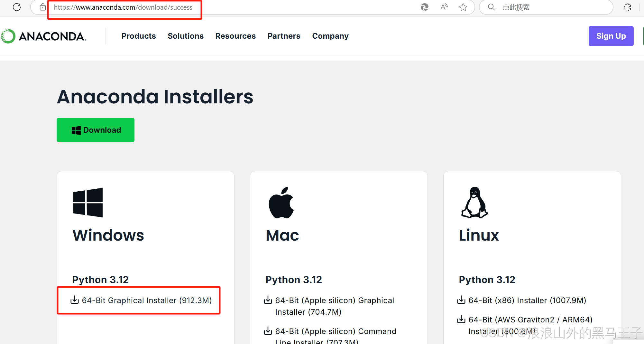
Task: Open the Read Aloud icon
Action: pos(444,7)
